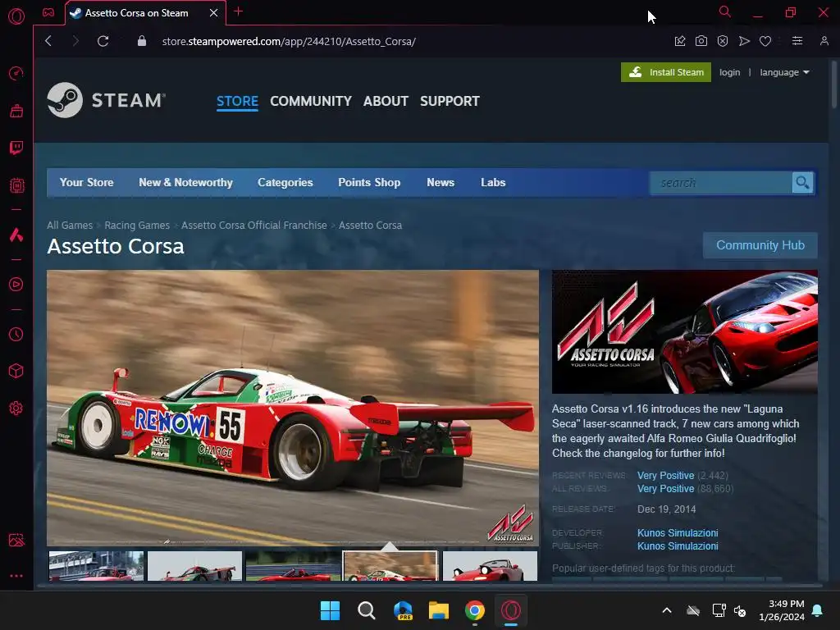The height and width of the screenshot is (630, 840).
Task: Open developer Kunos Simulazioni link
Action: (678, 533)
